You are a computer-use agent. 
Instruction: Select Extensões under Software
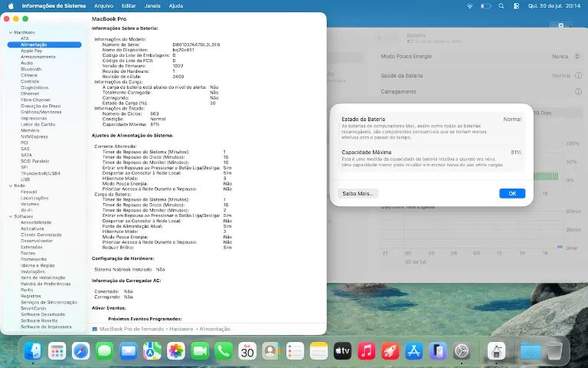coord(31,247)
